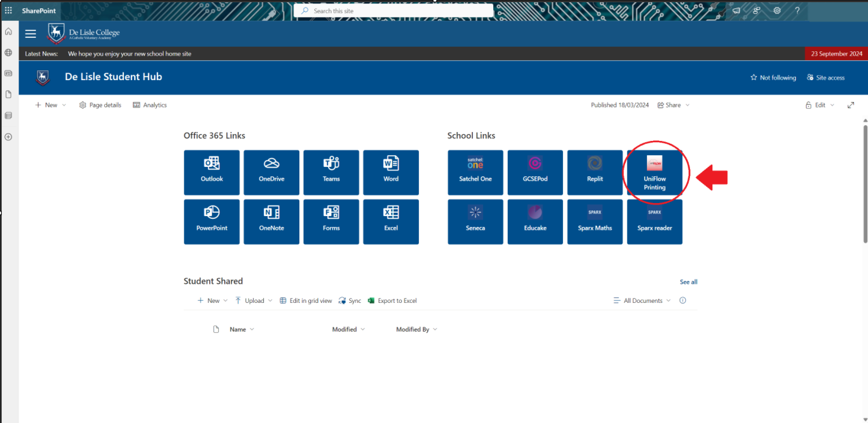
Task: Click in the Search this site box
Action: (393, 11)
